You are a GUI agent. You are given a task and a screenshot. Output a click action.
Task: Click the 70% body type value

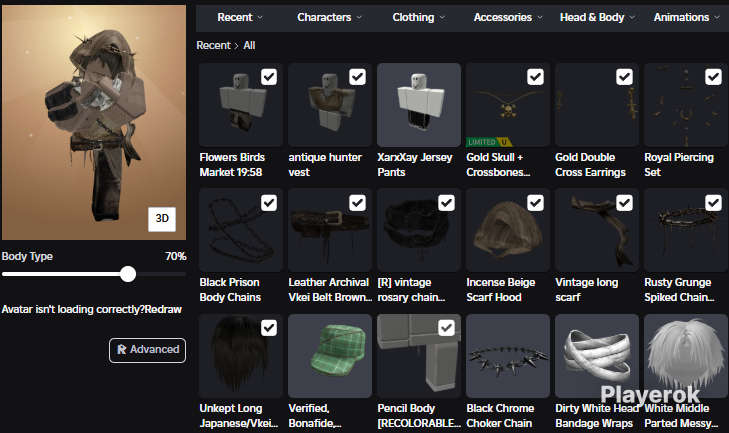click(175, 256)
